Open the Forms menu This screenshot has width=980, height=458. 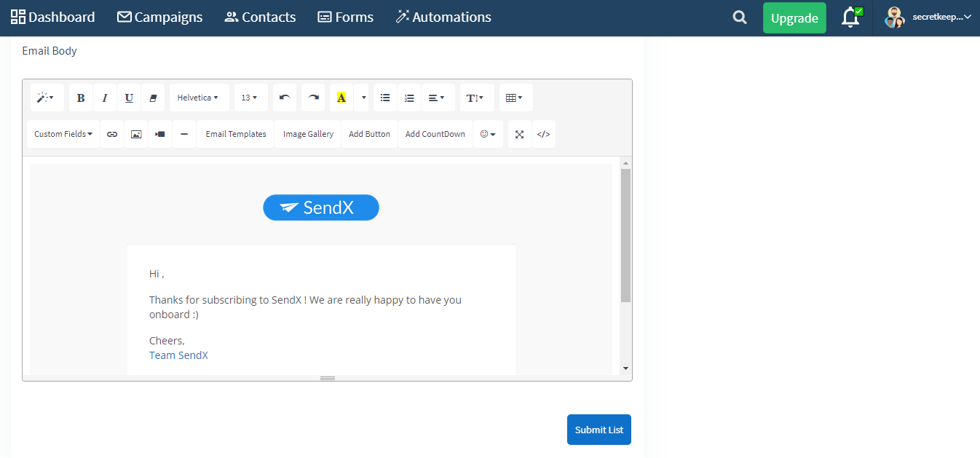(346, 17)
